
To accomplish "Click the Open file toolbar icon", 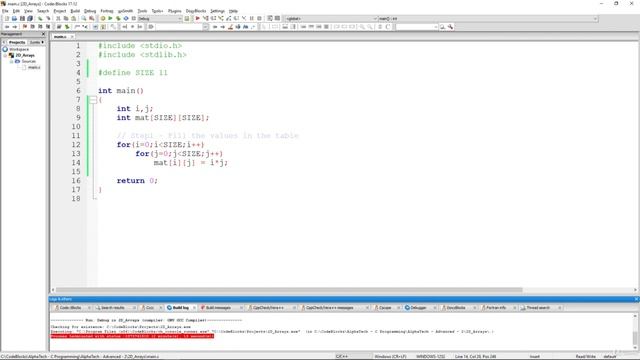I will (14, 18).
